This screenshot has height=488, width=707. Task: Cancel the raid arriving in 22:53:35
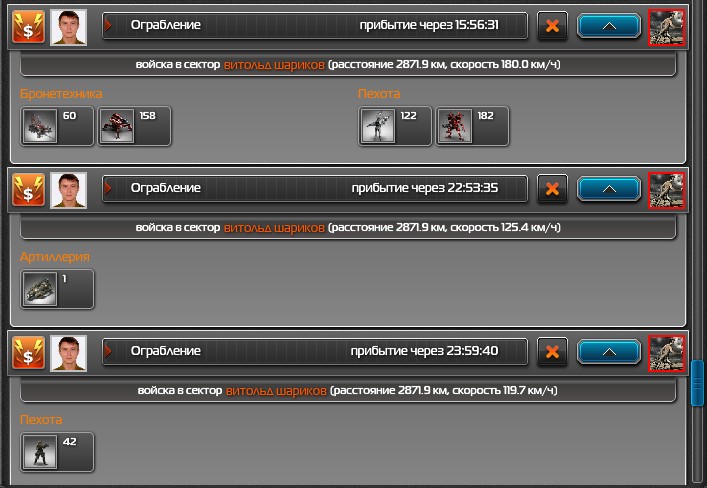552,189
